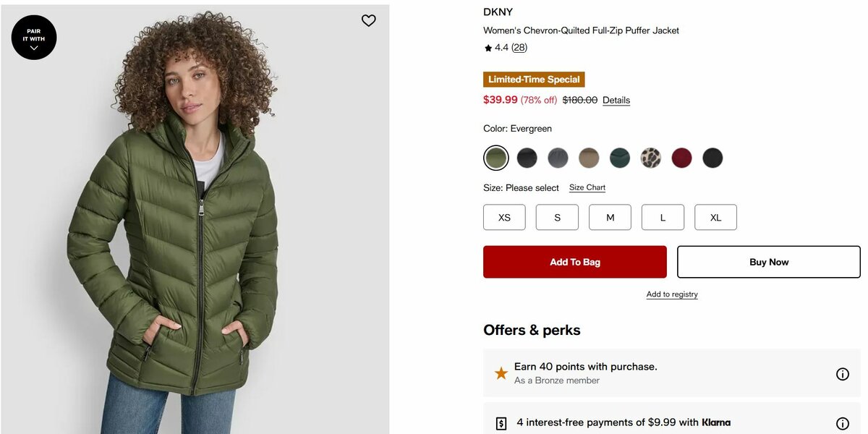Open info icon for Klarna payments
The height and width of the screenshot is (434, 868).
pos(842,424)
